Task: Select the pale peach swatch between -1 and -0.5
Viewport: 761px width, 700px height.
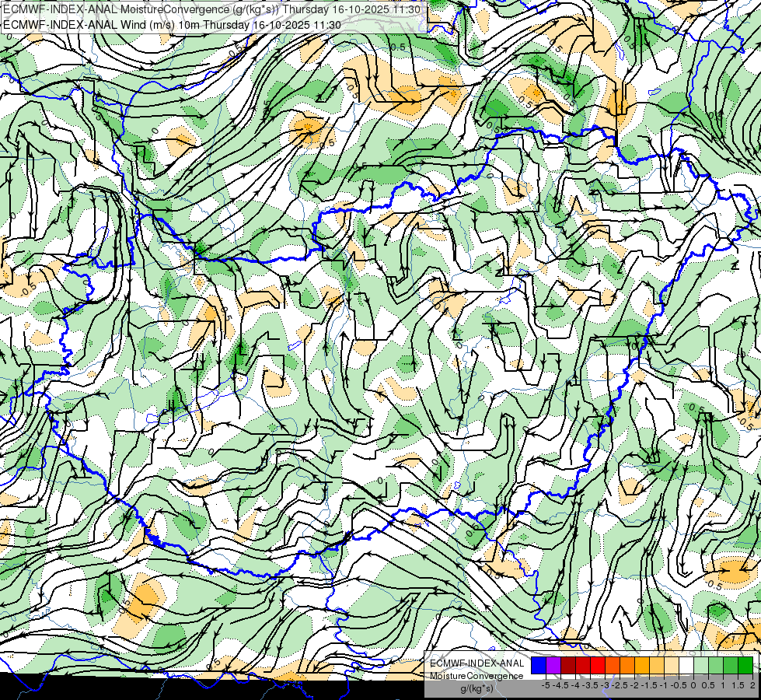Action: tap(672, 665)
